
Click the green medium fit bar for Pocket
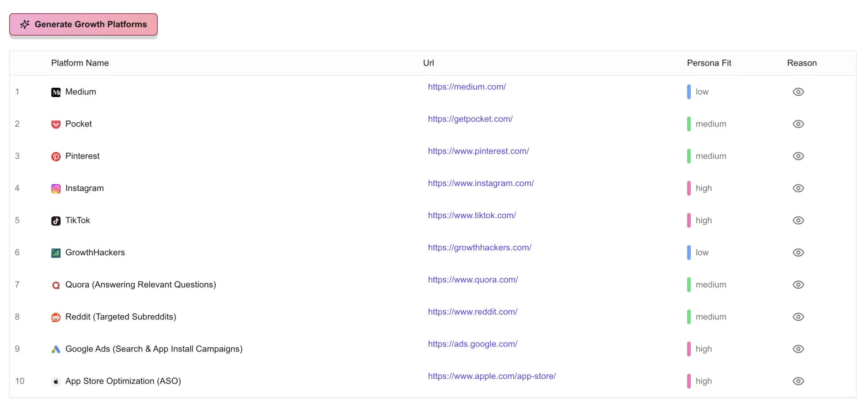point(689,124)
